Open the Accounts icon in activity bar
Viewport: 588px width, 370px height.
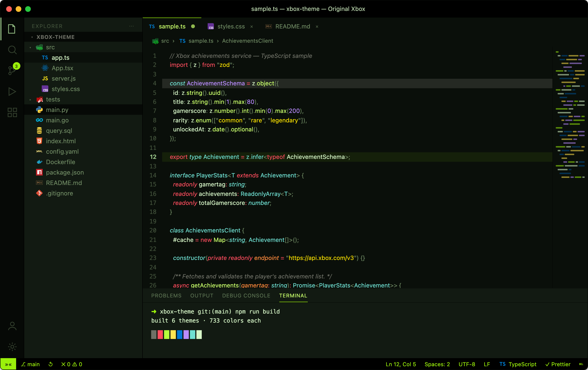[12, 326]
